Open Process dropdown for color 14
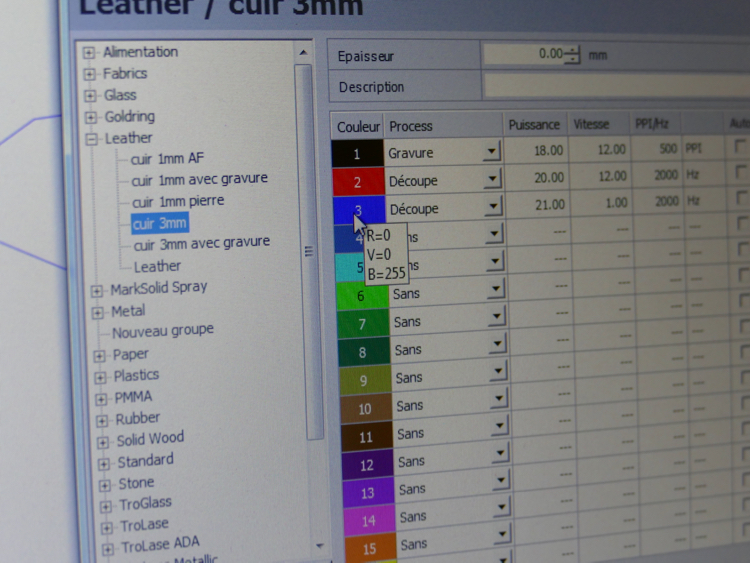 coord(502,508)
